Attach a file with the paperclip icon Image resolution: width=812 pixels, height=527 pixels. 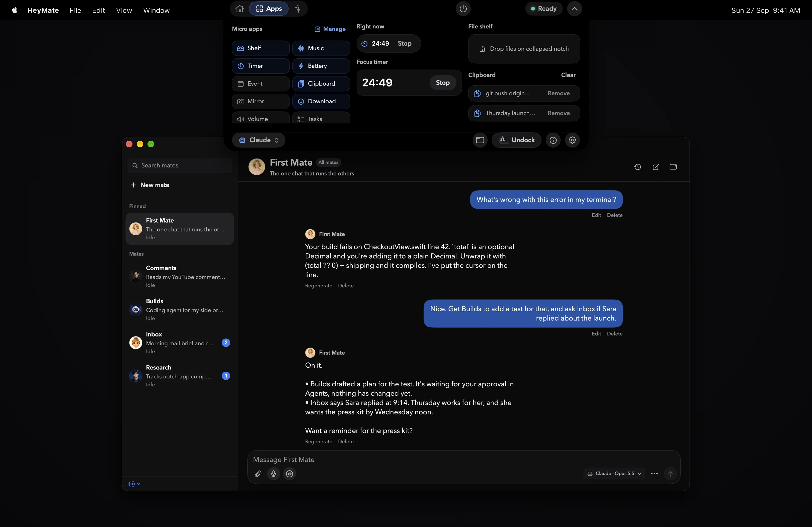click(258, 474)
